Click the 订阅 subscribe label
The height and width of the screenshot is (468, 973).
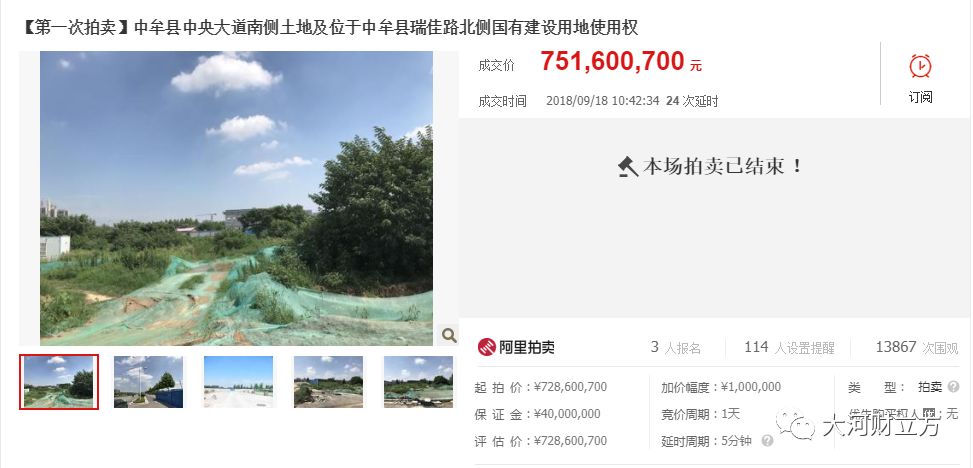coord(920,97)
